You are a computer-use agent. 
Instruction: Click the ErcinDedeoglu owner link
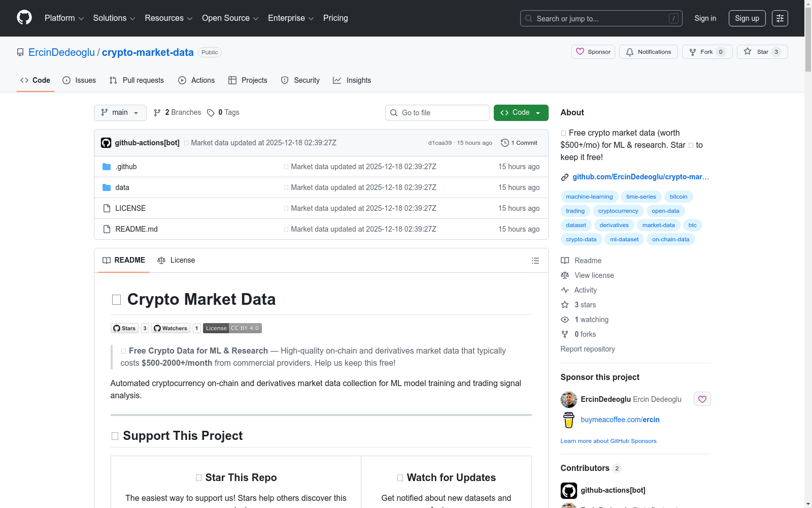pyautogui.click(x=61, y=52)
